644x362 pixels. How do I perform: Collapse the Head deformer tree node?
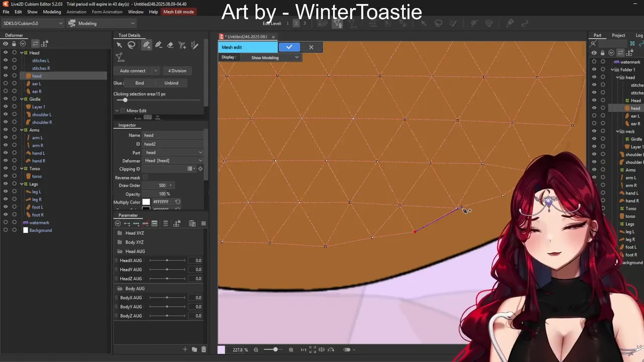pyautogui.click(x=22, y=53)
